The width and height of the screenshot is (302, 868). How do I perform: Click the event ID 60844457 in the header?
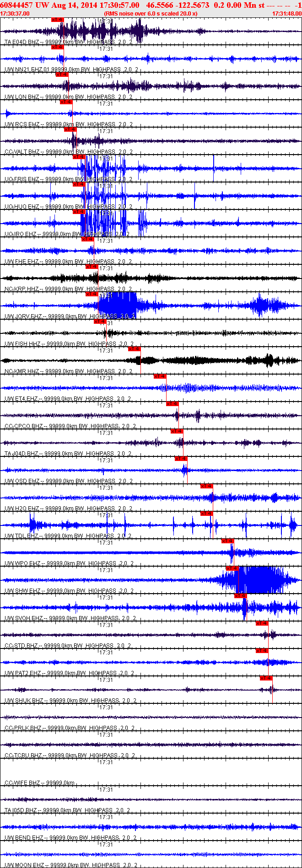16,5
